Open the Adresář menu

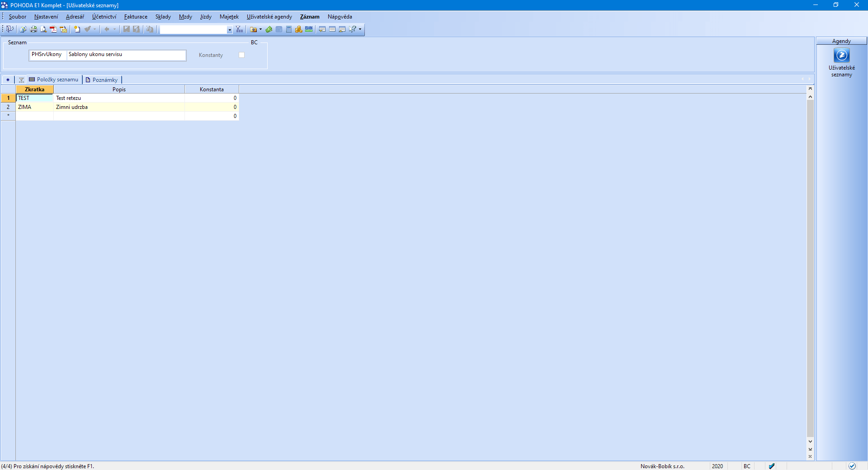[75, 17]
